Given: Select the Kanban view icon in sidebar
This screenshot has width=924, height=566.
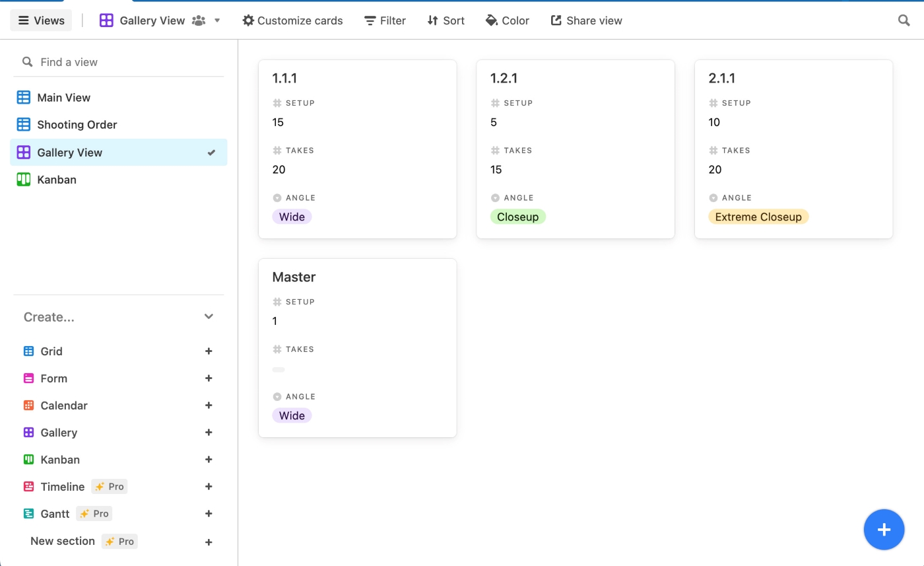Looking at the screenshot, I should tap(24, 179).
